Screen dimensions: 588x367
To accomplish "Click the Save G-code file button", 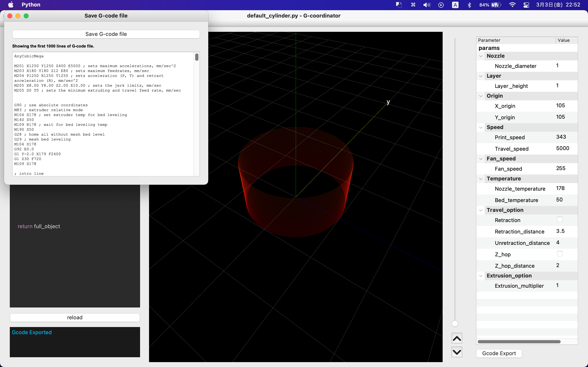I will [x=106, y=34].
